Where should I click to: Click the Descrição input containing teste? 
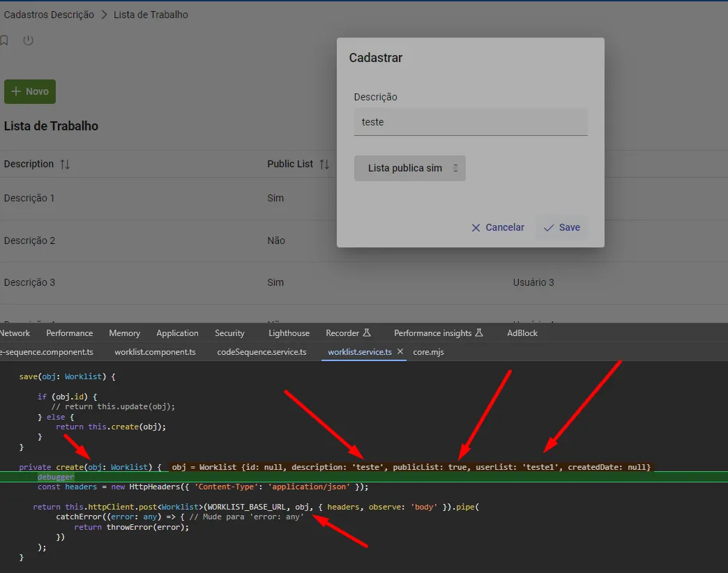(x=470, y=121)
